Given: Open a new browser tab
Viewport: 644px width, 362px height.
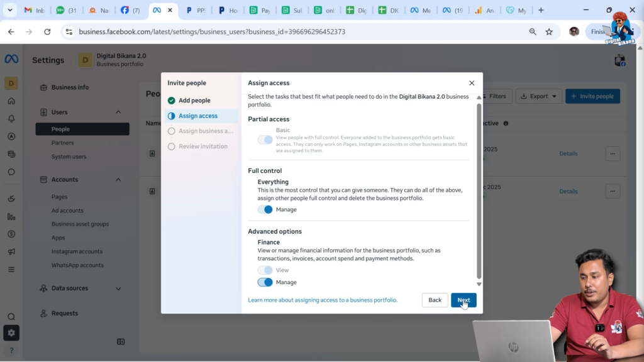Looking at the screenshot, I should point(541,10).
